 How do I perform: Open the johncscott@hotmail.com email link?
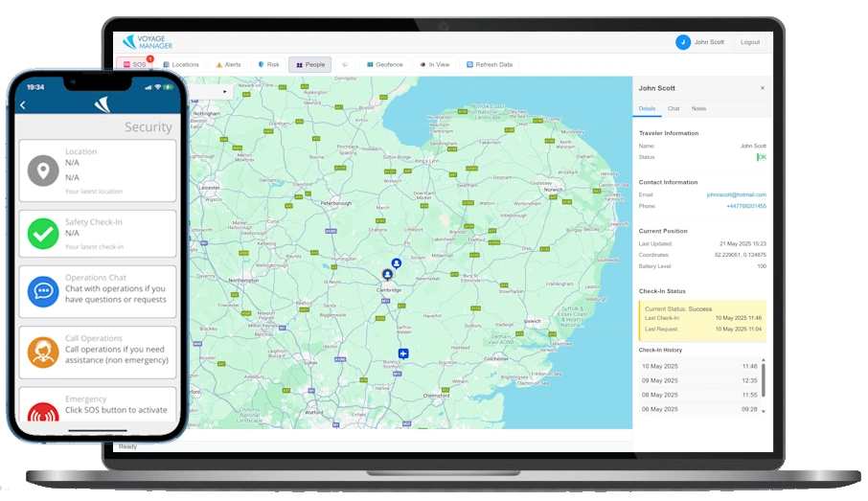pos(736,194)
